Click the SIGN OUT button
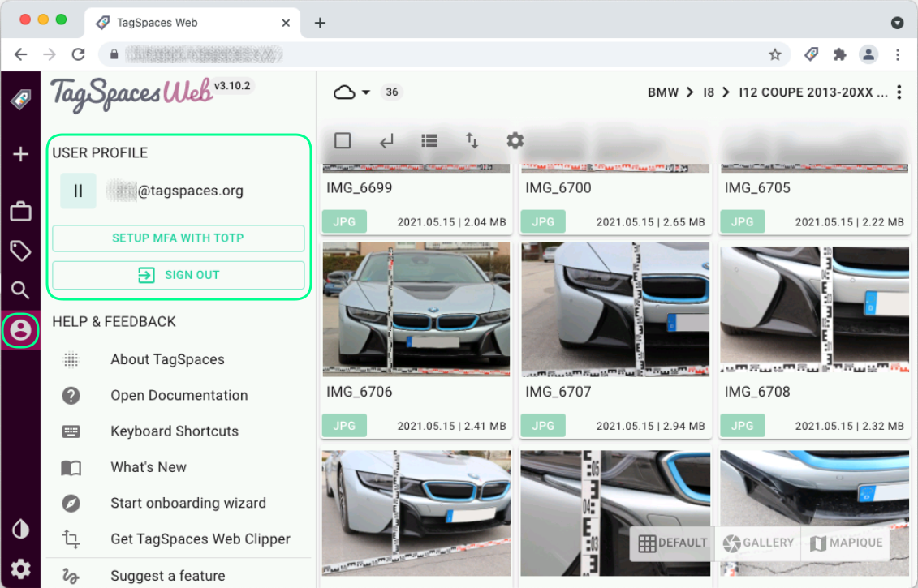Image resolution: width=918 pixels, height=588 pixels. [178, 275]
